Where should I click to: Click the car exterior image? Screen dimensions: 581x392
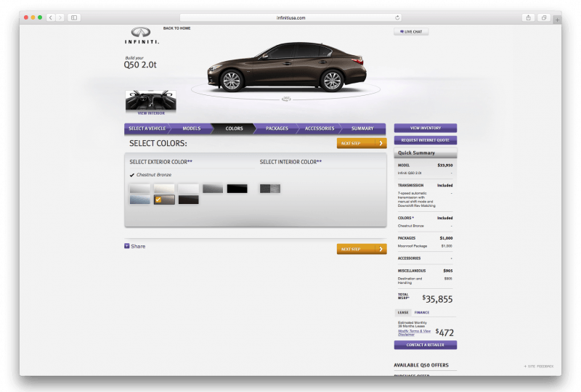coord(287,68)
